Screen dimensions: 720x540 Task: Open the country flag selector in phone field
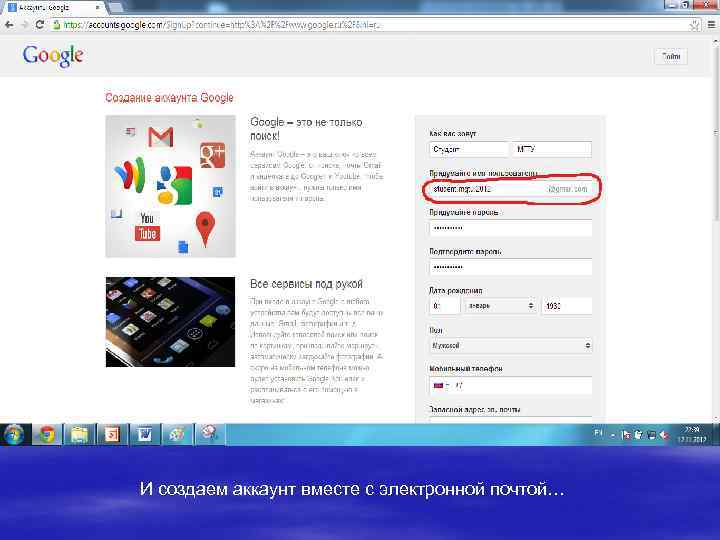coord(441,386)
